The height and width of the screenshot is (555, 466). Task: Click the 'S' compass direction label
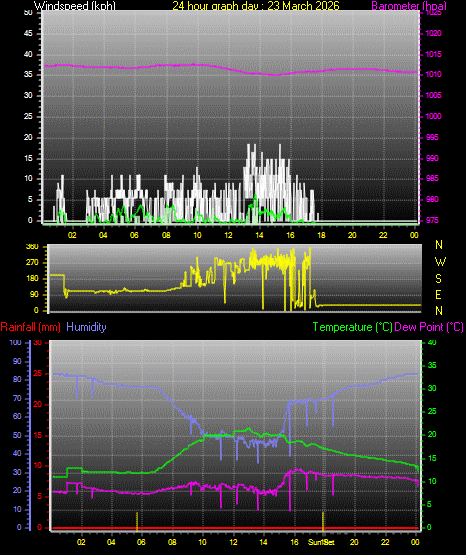(438, 279)
